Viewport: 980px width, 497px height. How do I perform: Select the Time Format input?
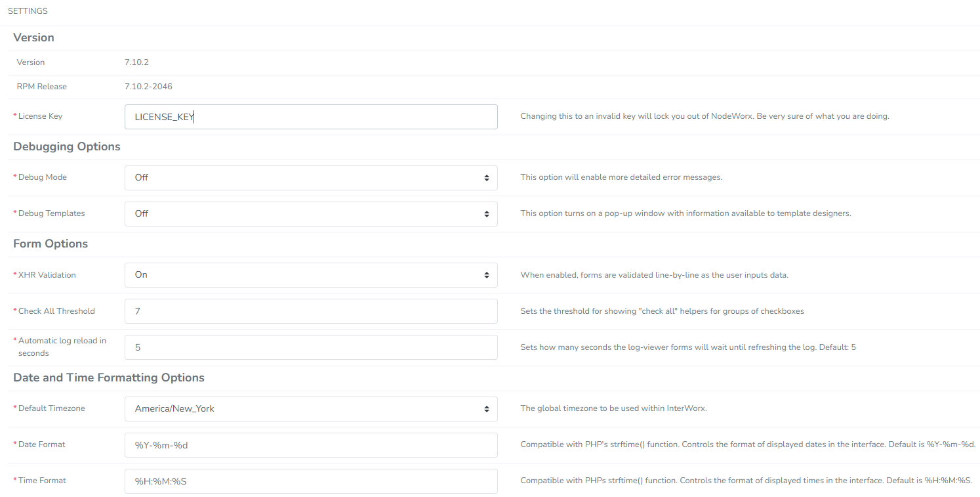coord(311,481)
